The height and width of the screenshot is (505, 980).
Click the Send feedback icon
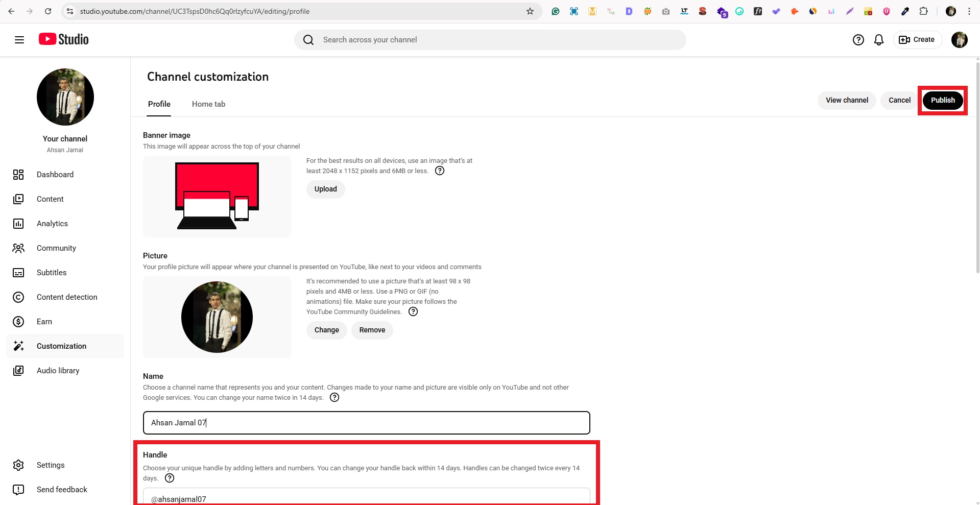coord(18,490)
